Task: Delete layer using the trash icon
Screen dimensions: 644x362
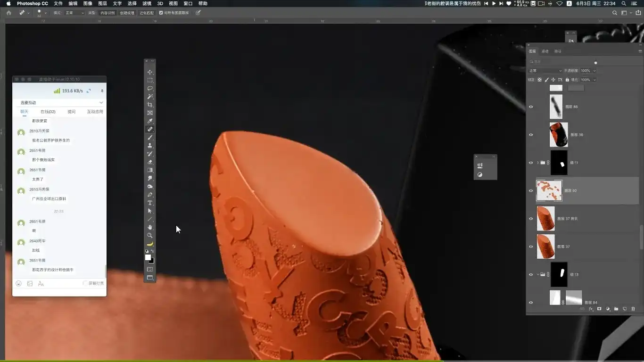Action: tap(633, 309)
